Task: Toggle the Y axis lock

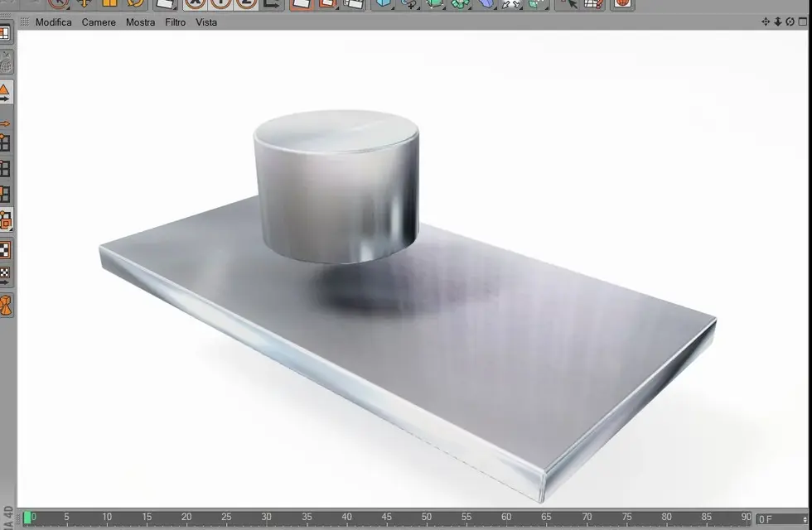Action: pyautogui.click(x=220, y=3)
